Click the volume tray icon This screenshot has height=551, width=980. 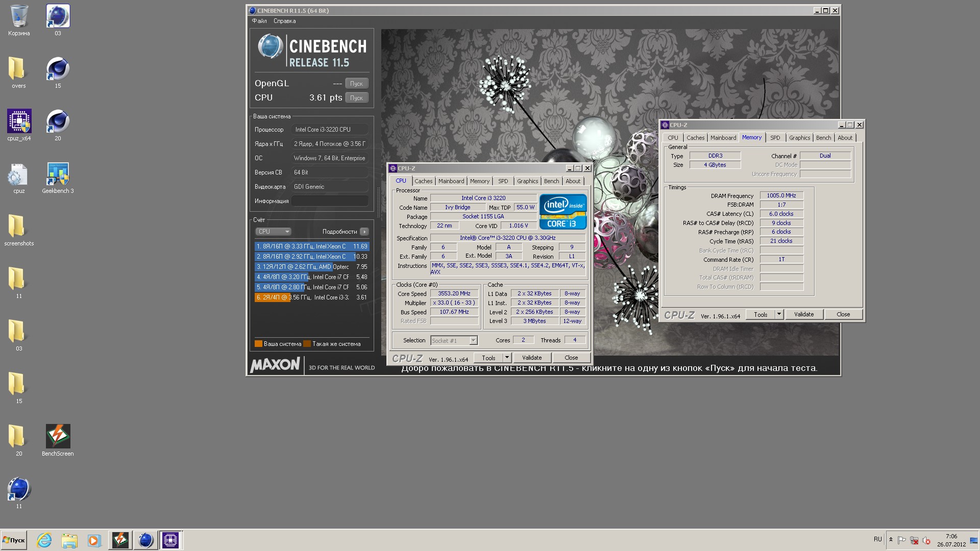click(x=926, y=540)
